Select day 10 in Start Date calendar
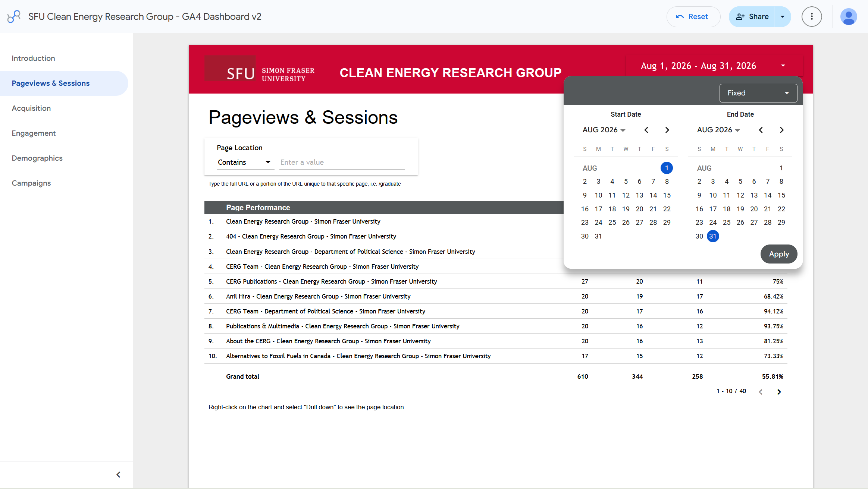Image resolution: width=868 pixels, height=489 pixels. [598, 195]
